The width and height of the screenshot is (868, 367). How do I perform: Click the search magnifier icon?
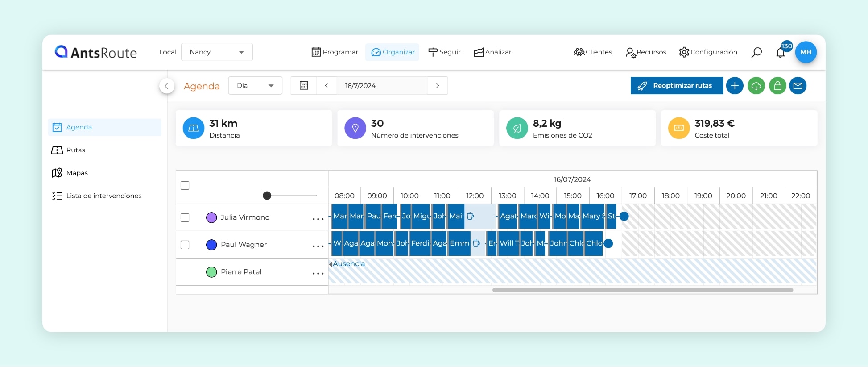pos(756,52)
